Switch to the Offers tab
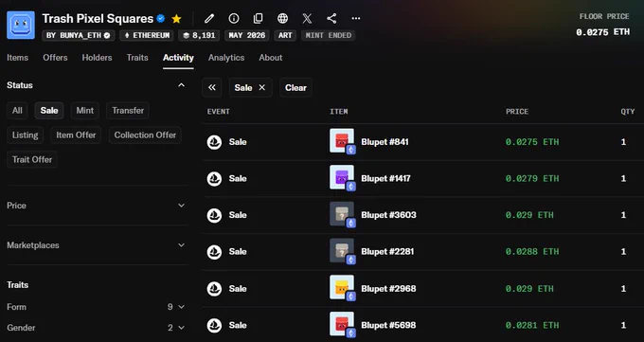644x342 pixels. coord(55,58)
